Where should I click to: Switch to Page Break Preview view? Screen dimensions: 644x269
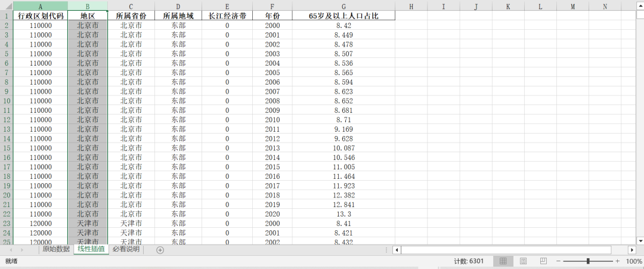coord(543,261)
